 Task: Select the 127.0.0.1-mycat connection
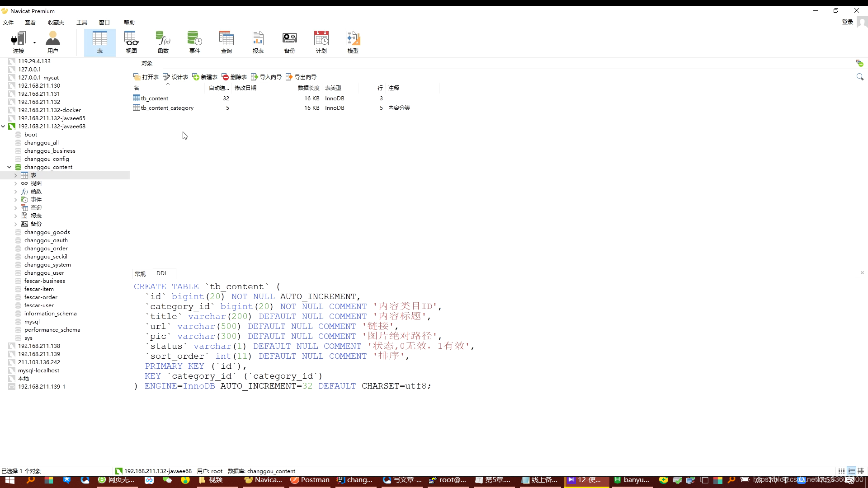(38, 78)
